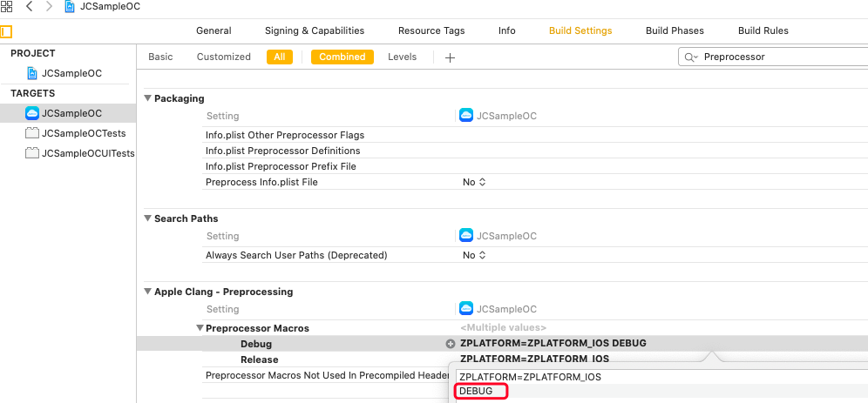Screen dimensions: 868x403
Task: Click the Release value ZPLATFORM=ZPLATFORM_IOS
Action: click(x=534, y=359)
